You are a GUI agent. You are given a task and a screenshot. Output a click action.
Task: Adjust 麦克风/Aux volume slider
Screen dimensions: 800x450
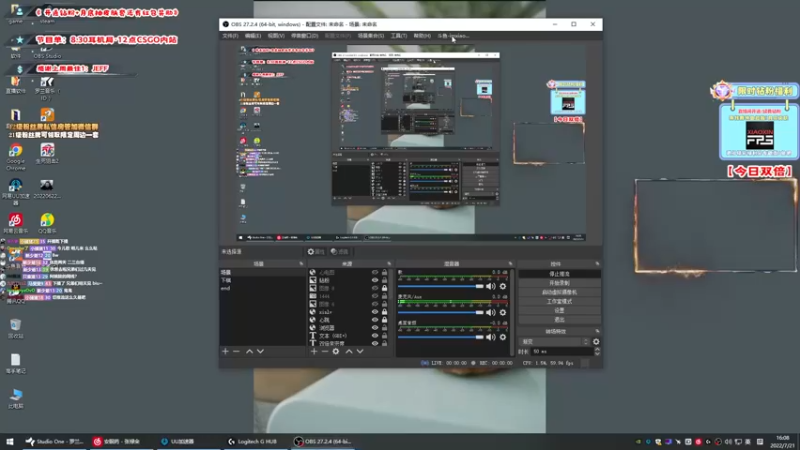coord(441,312)
